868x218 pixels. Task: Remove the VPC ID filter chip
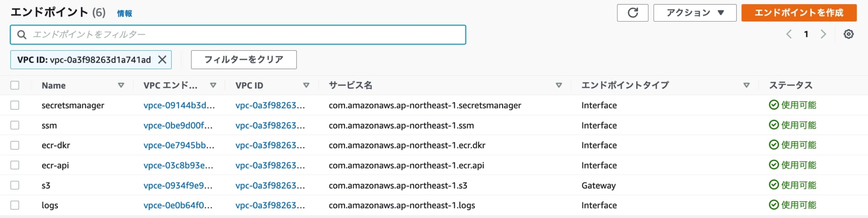pyautogui.click(x=162, y=60)
